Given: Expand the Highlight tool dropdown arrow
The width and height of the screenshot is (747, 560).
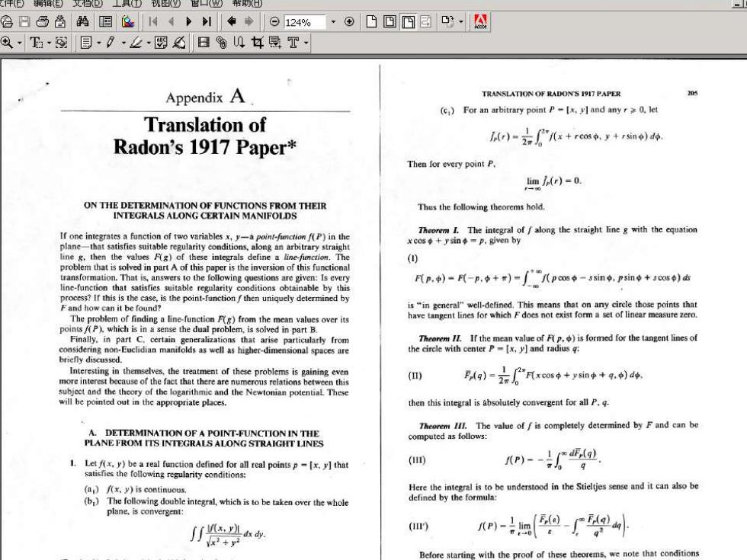Looking at the screenshot, I should pyautogui.click(x=149, y=43).
